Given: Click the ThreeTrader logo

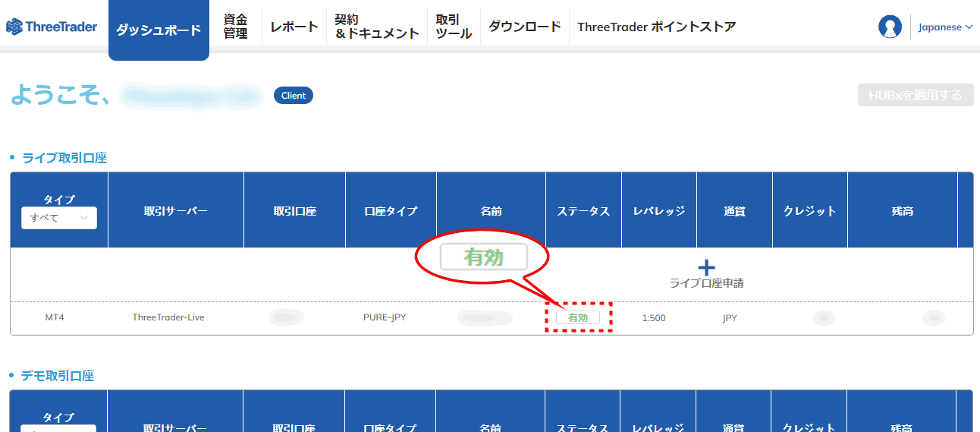Looking at the screenshot, I should tap(52, 27).
